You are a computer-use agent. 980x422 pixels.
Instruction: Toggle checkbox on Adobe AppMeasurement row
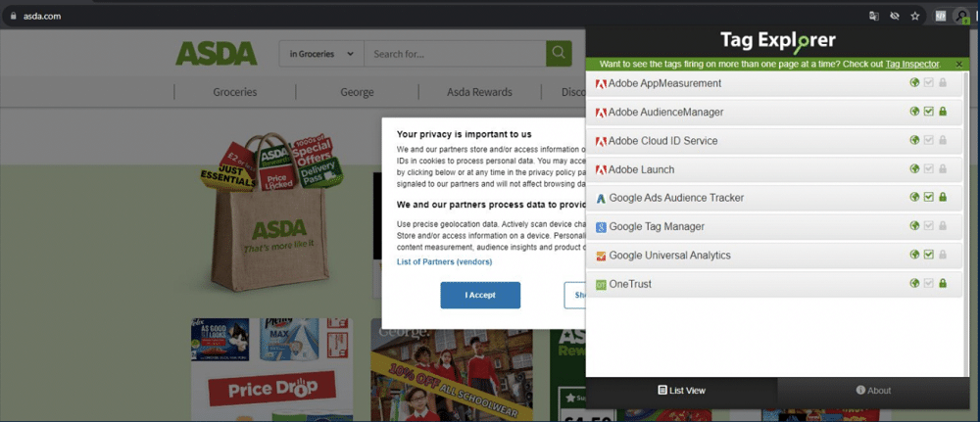(x=929, y=83)
